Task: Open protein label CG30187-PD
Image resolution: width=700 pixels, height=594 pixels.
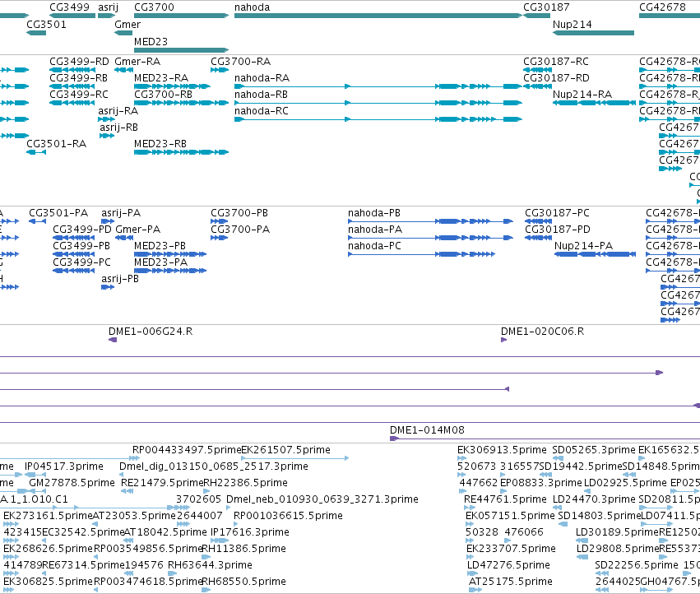Action: tap(558, 229)
